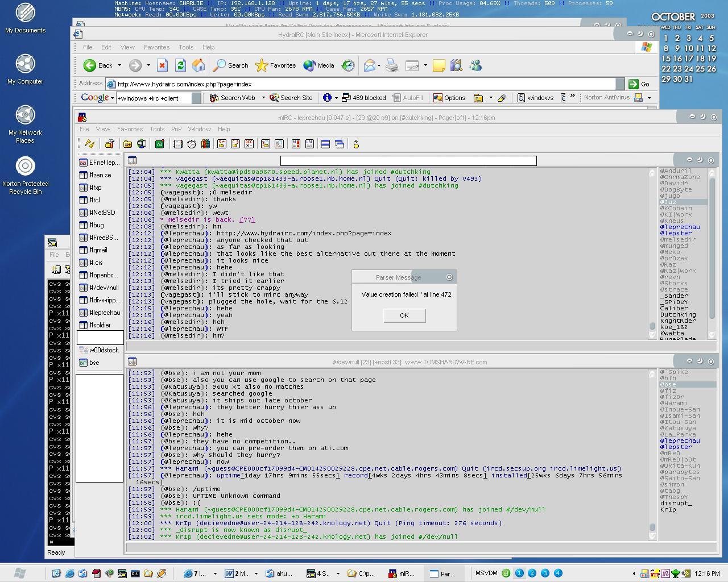Open mIRC PnP menu
The height and width of the screenshot is (582, 728).
(176, 129)
